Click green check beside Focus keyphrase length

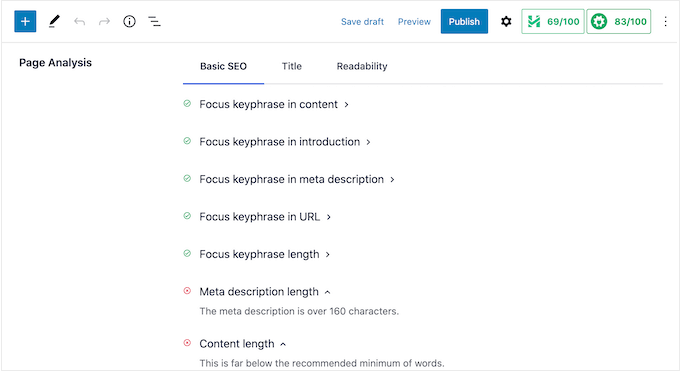click(x=187, y=253)
